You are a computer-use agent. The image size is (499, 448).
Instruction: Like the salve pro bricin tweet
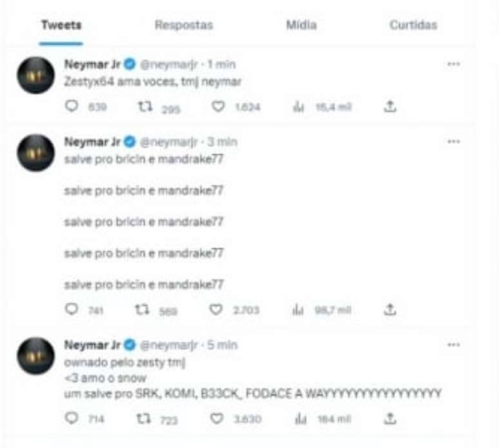coord(216,309)
